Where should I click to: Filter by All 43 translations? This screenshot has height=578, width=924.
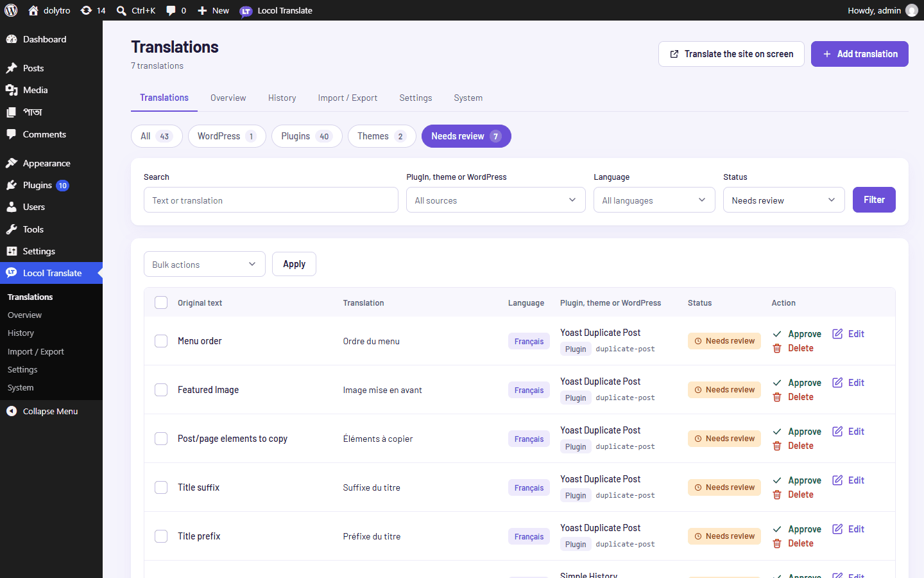point(157,136)
